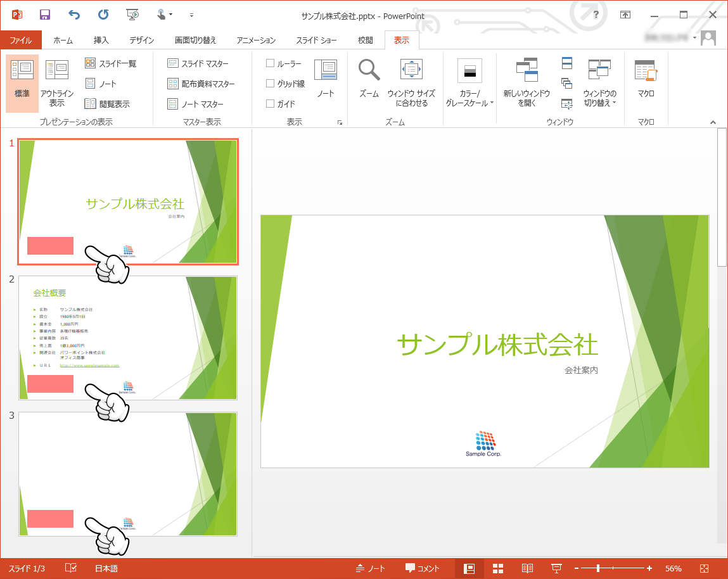Open ribbon display options icon
This screenshot has height=579, width=728.
tap(625, 15)
